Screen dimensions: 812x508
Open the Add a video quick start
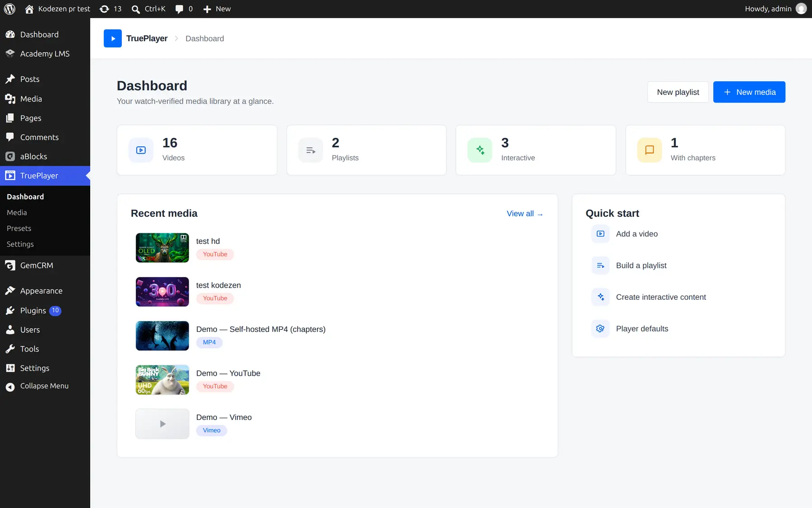pos(678,234)
